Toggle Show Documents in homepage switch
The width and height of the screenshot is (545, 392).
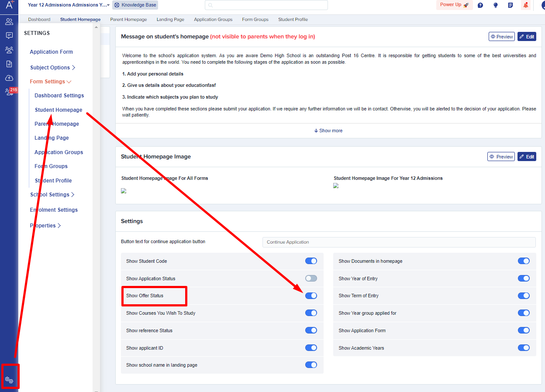[524, 261]
